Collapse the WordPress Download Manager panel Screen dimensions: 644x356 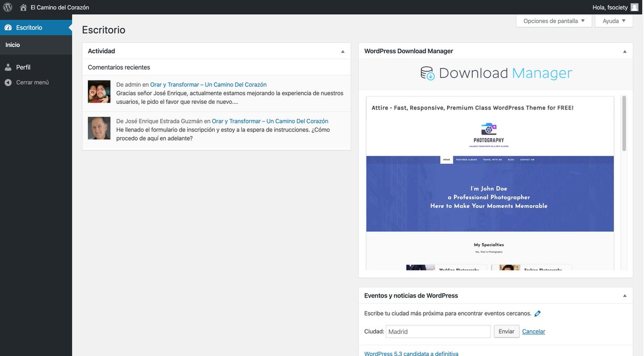(x=625, y=52)
